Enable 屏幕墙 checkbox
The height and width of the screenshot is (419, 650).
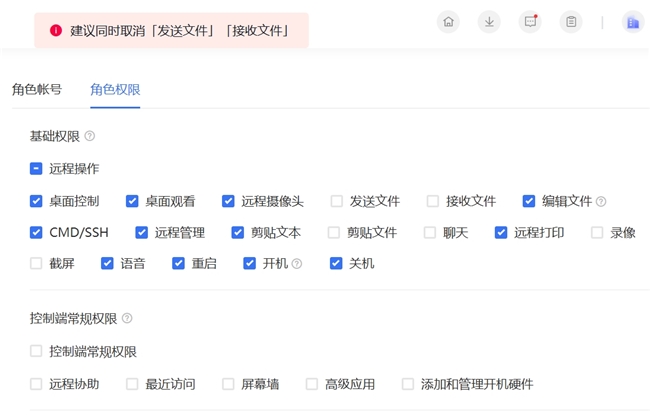[x=228, y=384]
